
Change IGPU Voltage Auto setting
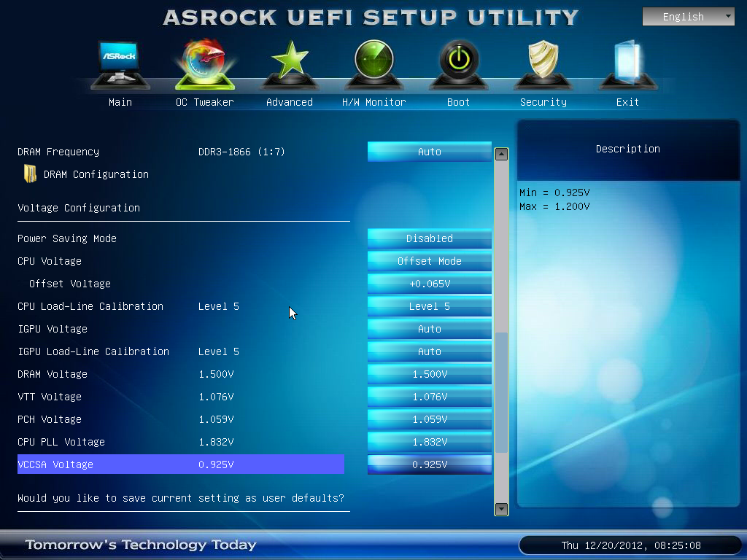(429, 329)
